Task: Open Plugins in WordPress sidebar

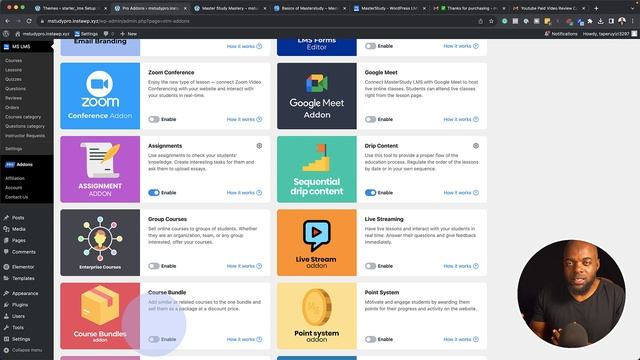Action: point(20,305)
